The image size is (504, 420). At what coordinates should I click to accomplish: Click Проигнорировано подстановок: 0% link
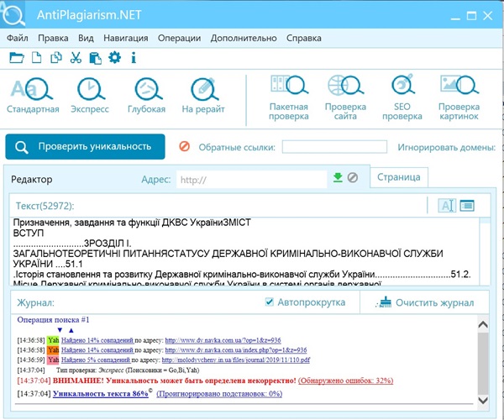point(219,393)
